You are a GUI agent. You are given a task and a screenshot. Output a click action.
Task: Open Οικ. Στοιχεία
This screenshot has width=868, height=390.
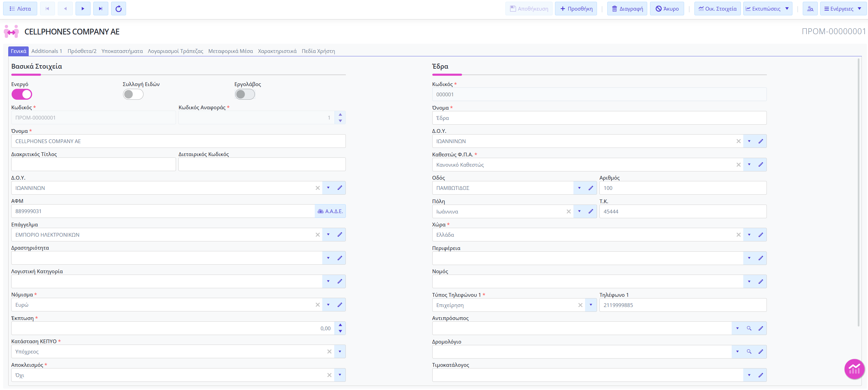tap(718, 9)
